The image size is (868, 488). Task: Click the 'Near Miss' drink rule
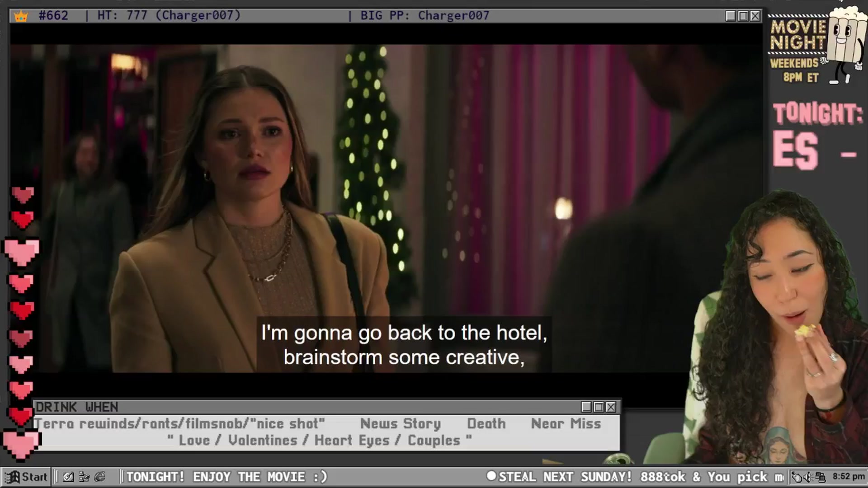click(566, 424)
